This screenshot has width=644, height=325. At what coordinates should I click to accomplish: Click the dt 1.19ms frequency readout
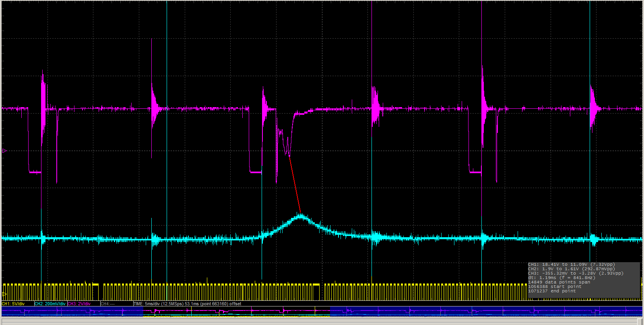point(561,278)
